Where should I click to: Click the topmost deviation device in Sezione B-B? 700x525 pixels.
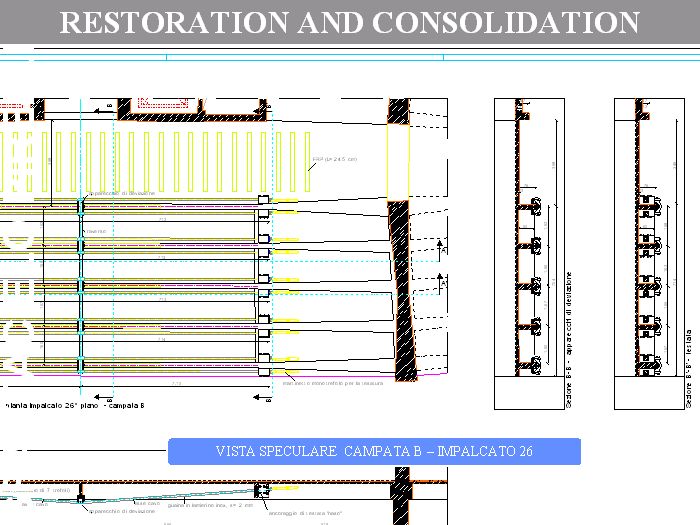coord(537,205)
